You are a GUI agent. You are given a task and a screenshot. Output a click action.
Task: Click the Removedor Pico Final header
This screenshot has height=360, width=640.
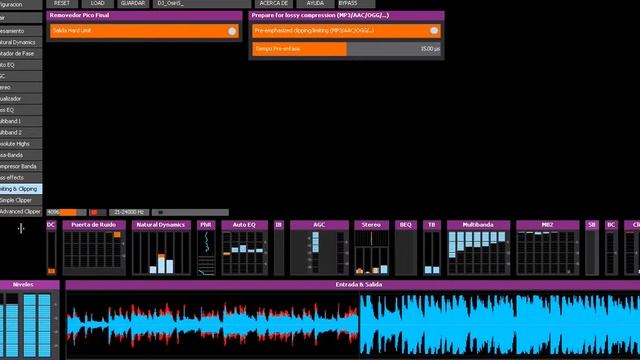(144, 16)
